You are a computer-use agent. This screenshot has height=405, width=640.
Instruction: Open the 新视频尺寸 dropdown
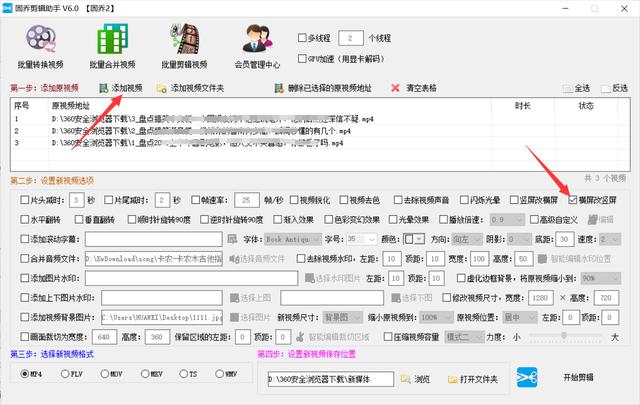(342, 317)
